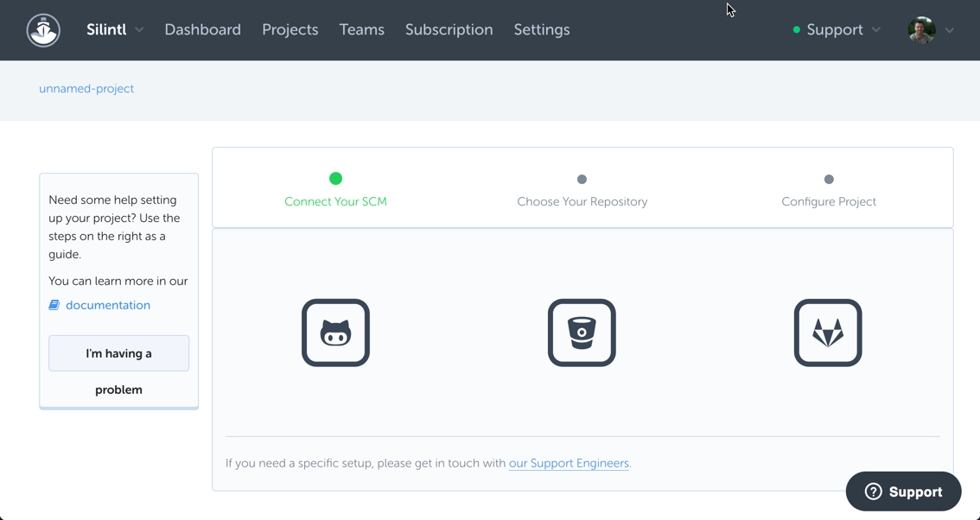Click the user profile avatar
980x520 pixels.
(921, 30)
